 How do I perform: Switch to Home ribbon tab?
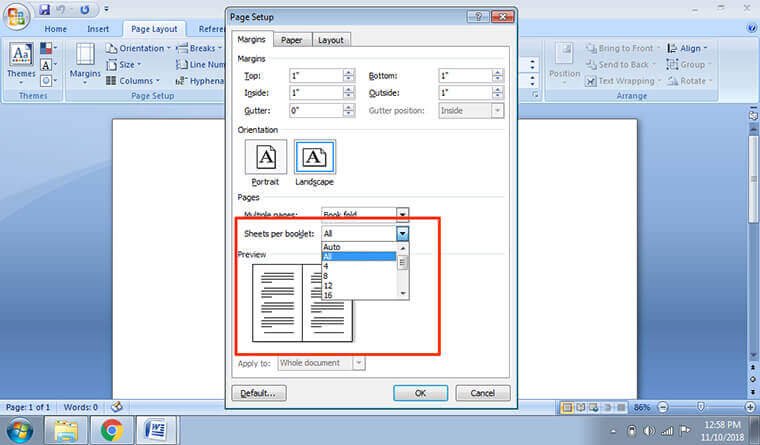56,29
